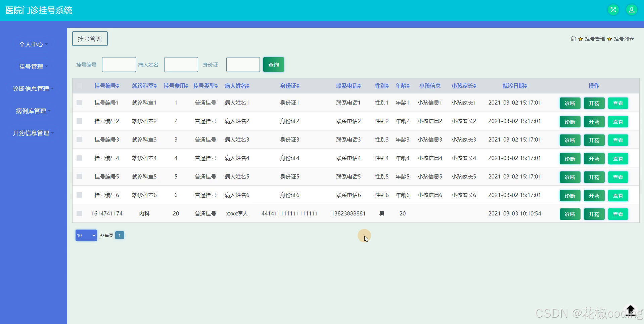Check the row checkbox for 挂号编号1
644x324 pixels.
(x=79, y=103)
